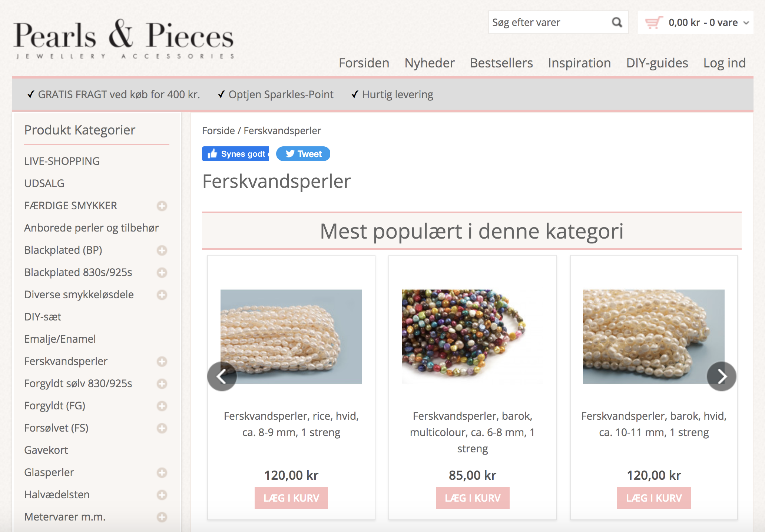Click the 'Søg efter varer' search field
Screen dimensions: 765x532
549,23
